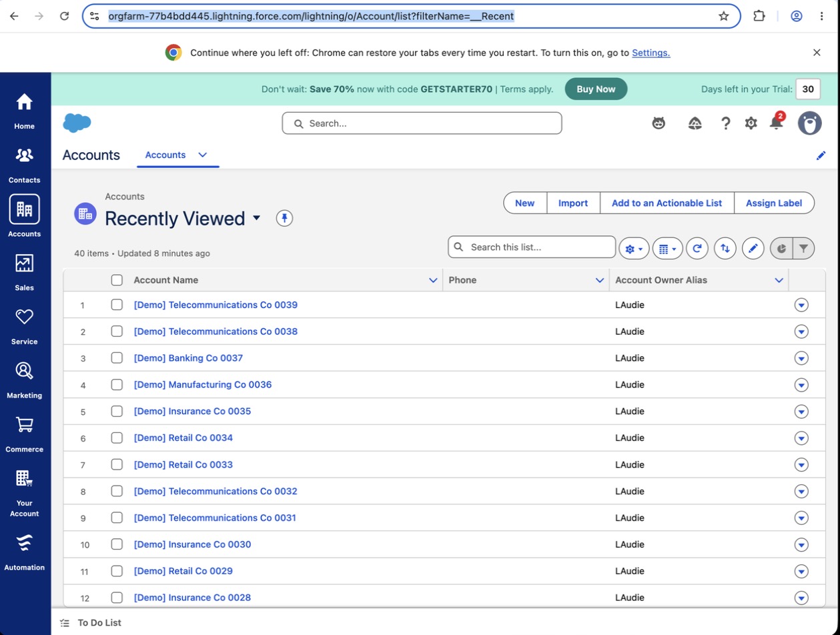
Task: Check the Telecommunications Co 0039 row
Action: point(117,305)
